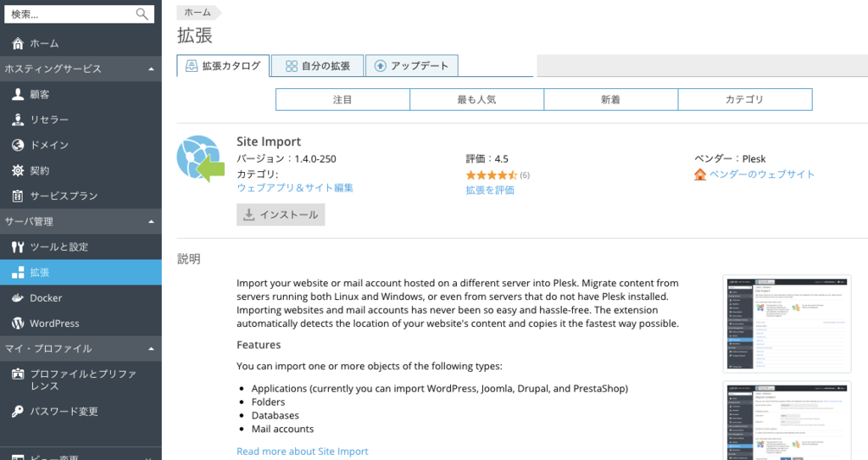The width and height of the screenshot is (868, 460).
Task: Go to リセラー resellers section
Action: (x=81, y=119)
